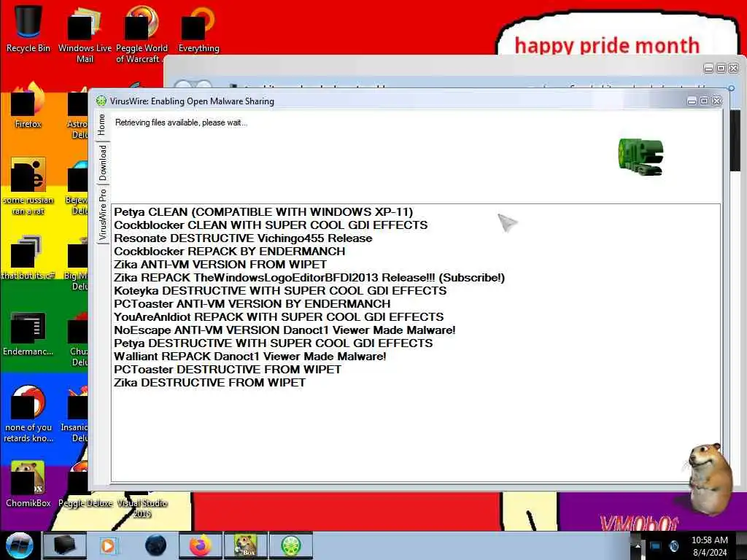Switch to ChomikBox hamster taskbar button
Viewport: 747px width, 560px height.
click(x=246, y=545)
